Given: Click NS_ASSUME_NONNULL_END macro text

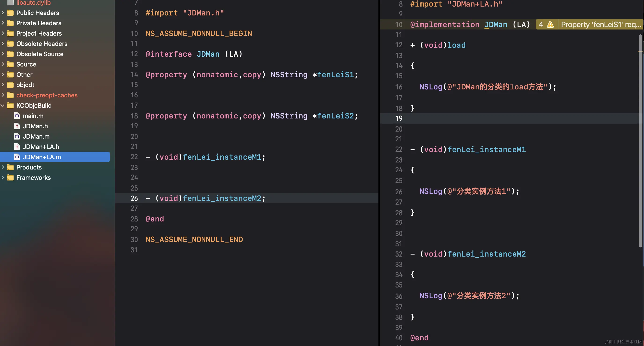Looking at the screenshot, I should [x=194, y=239].
